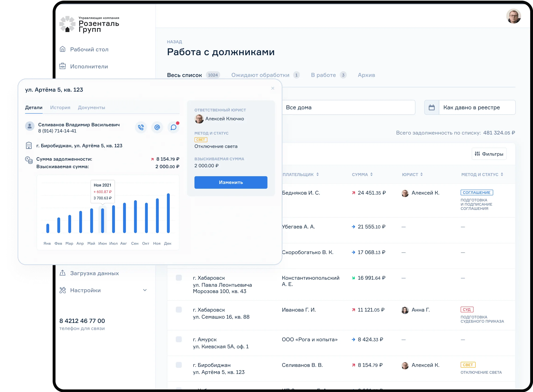Click the Янв bar in debt chart
This screenshot has width=533, height=392.
(48, 228)
